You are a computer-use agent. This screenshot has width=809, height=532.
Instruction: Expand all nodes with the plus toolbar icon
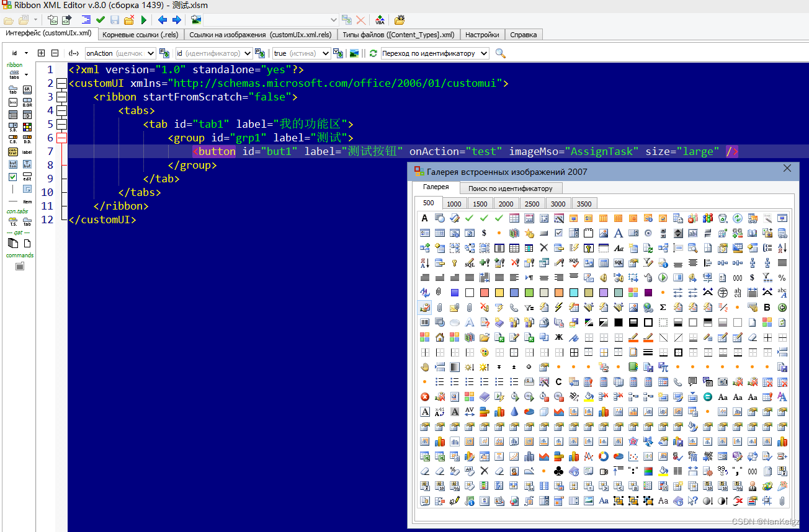coord(40,53)
